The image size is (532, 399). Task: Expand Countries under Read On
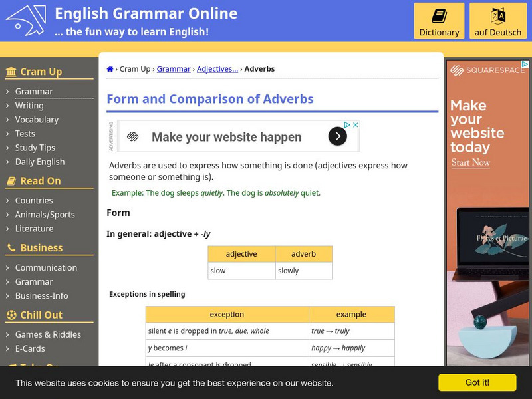(34, 201)
